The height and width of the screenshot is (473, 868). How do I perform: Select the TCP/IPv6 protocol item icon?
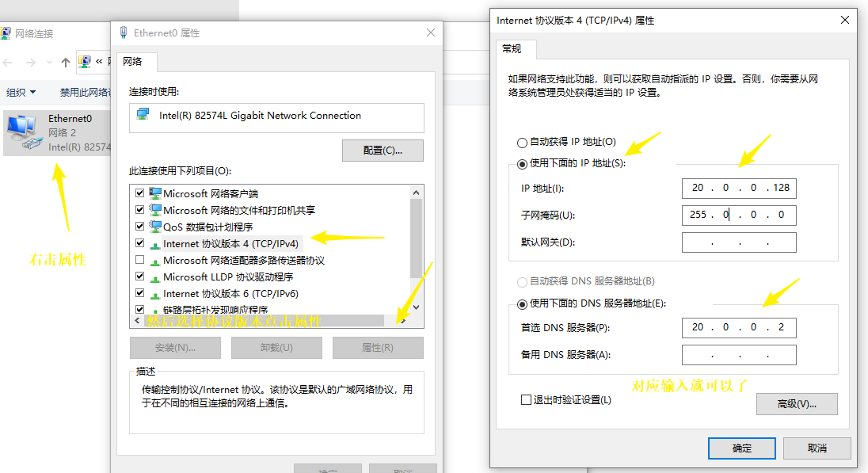[x=155, y=294]
